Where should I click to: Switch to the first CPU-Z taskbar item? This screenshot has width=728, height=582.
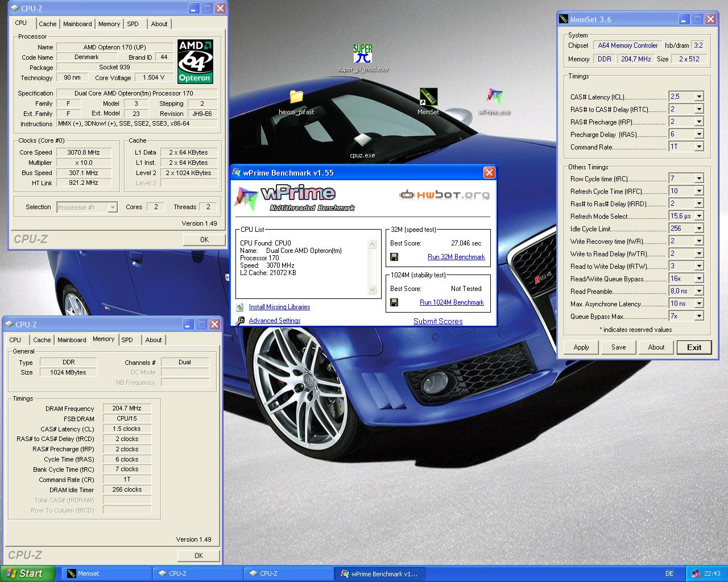[x=198, y=573]
